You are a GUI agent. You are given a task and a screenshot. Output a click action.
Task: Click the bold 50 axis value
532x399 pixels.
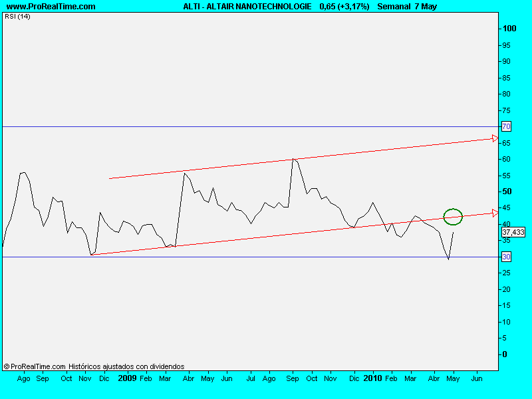click(507, 192)
